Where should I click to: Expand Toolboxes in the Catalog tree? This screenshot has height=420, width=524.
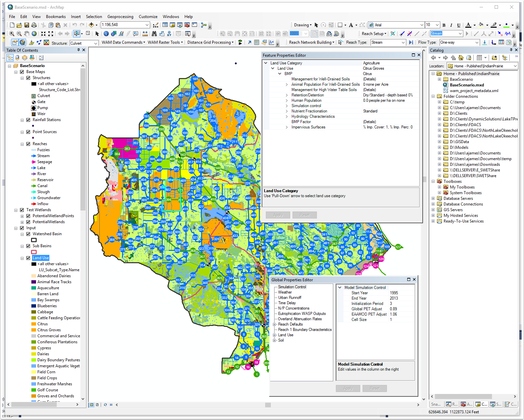pos(433,181)
